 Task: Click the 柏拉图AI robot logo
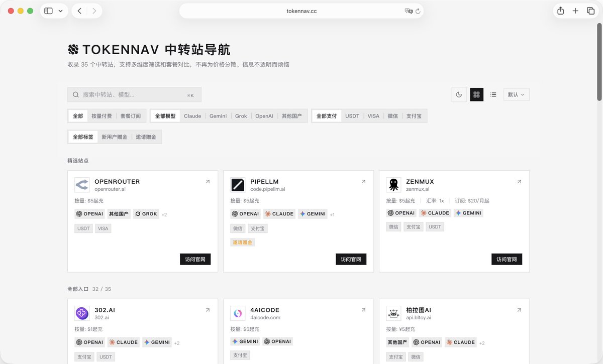pyautogui.click(x=393, y=313)
